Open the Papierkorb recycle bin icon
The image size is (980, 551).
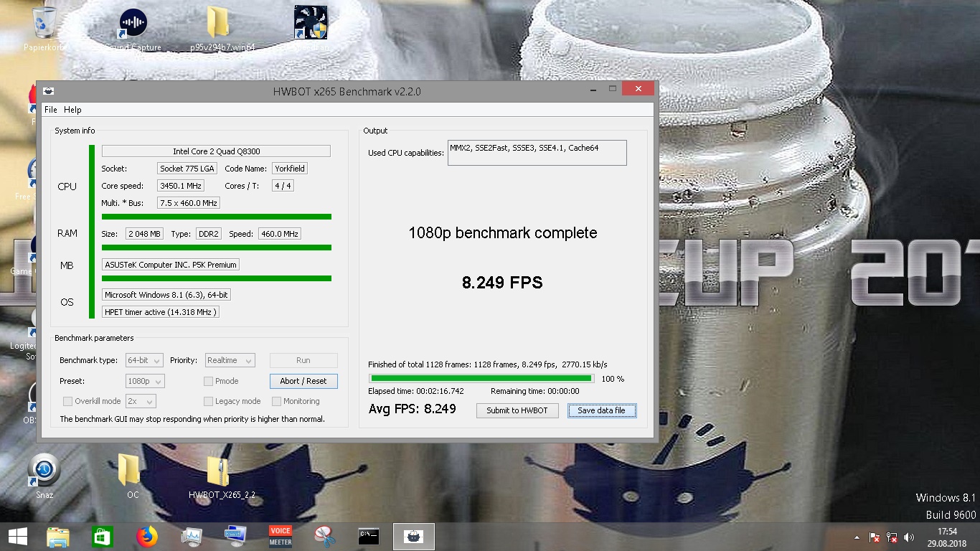[x=44, y=29]
